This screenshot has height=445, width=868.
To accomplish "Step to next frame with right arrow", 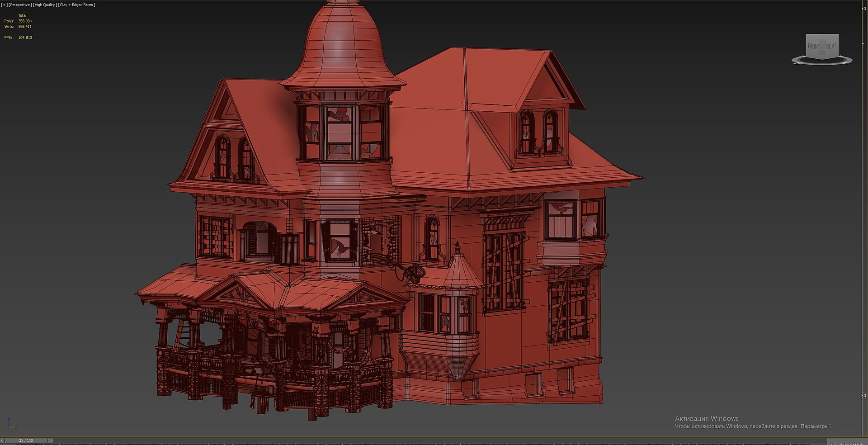I will click(x=50, y=440).
